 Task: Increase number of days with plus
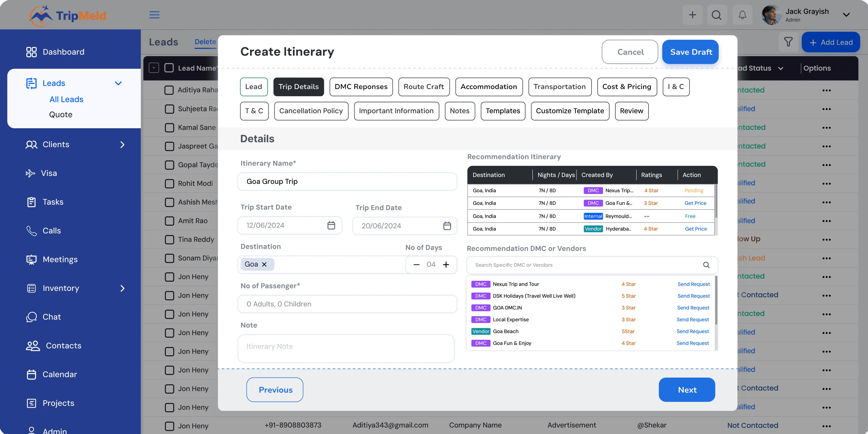click(446, 265)
